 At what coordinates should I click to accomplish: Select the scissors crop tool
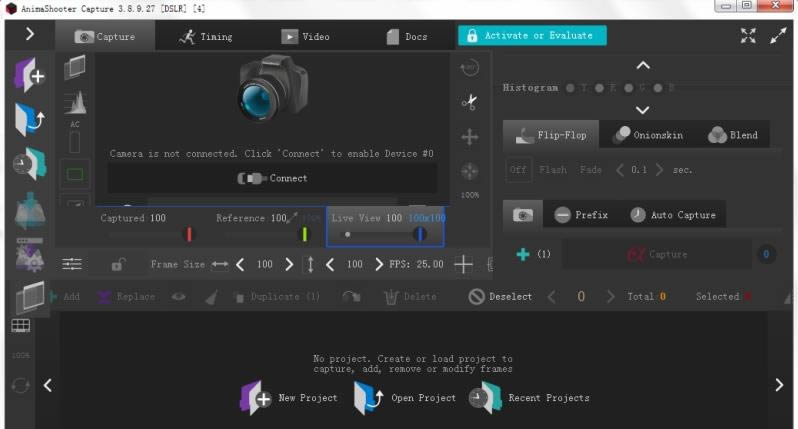point(469,102)
